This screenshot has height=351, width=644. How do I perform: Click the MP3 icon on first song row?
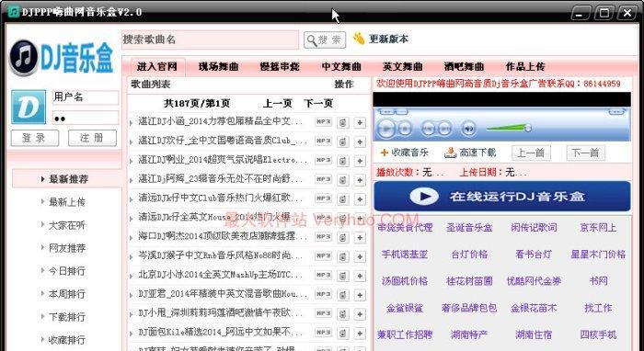pos(323,122)
